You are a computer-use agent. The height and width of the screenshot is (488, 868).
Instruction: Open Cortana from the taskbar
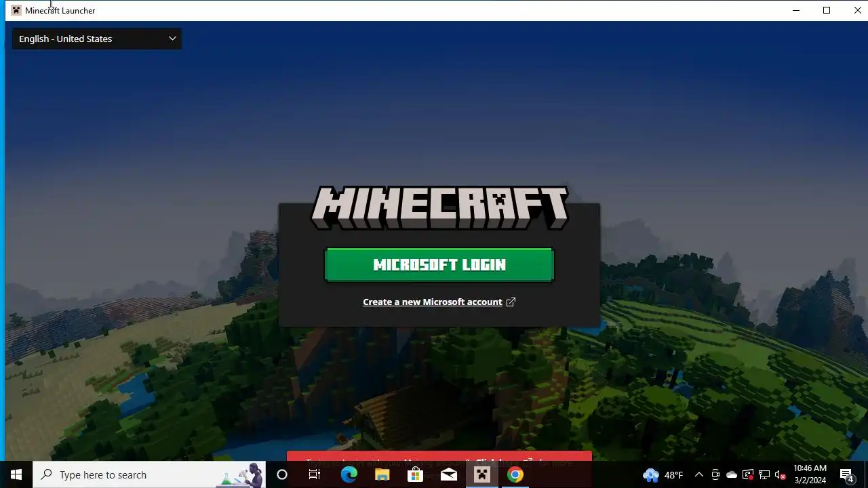[x=282, y=475]
